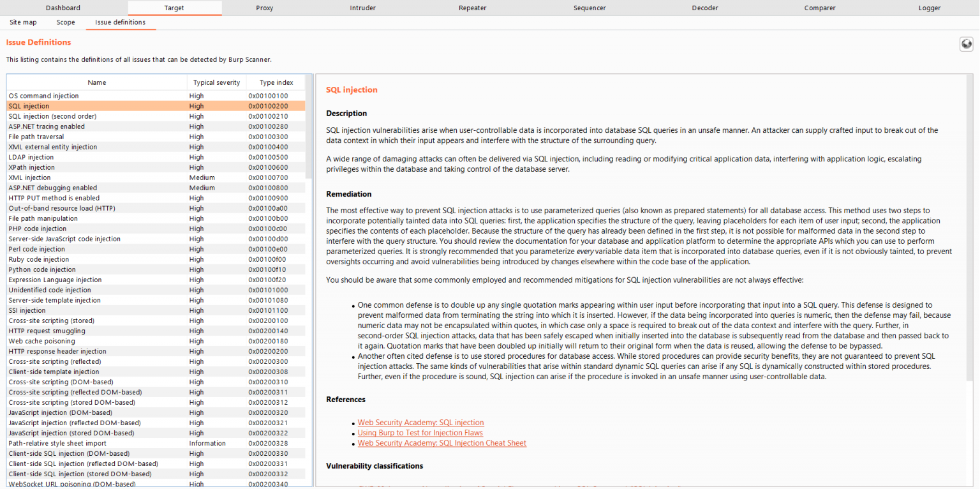Open the Proxy tab
980x489 pixels.
pos(264,8)
